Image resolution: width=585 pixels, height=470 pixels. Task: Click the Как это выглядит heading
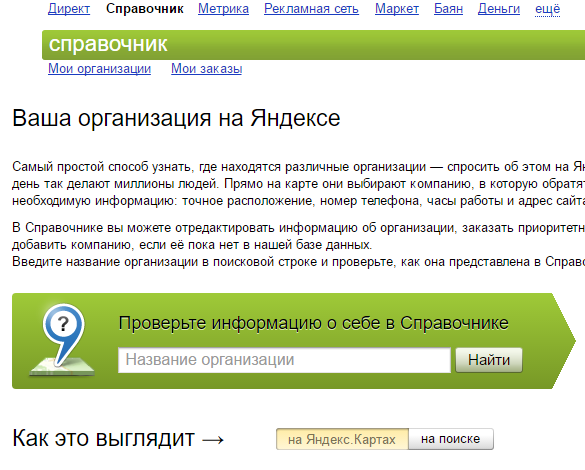pyautogui.click(x=118, y=438)
